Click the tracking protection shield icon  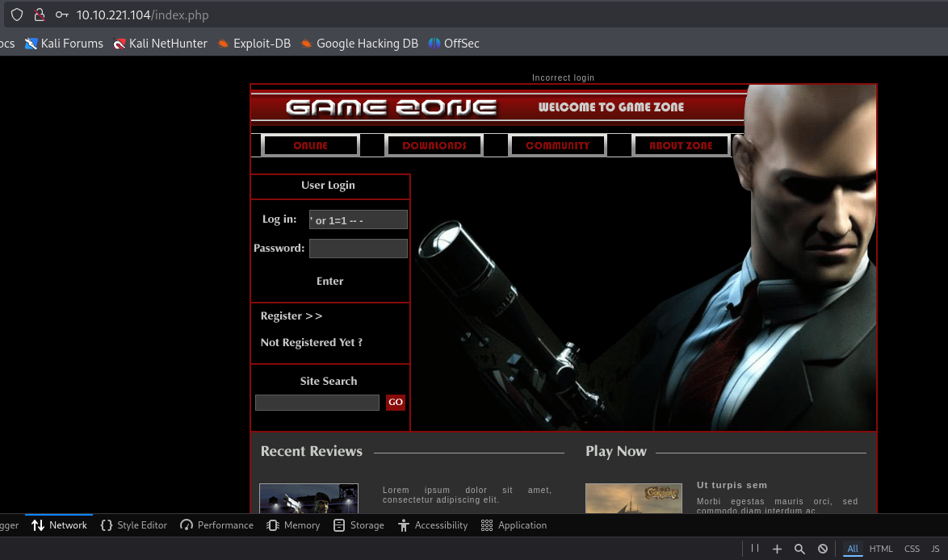coord(17,15)
